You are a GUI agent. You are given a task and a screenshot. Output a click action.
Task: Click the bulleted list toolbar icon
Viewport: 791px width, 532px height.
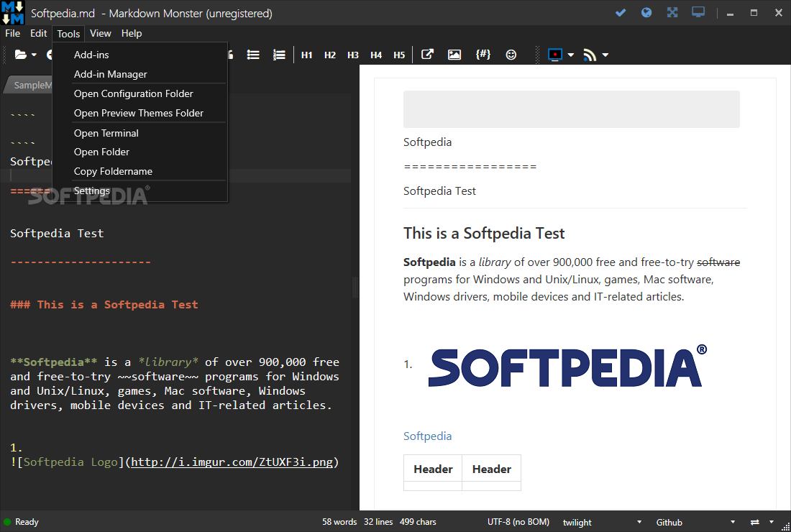[253, 55]
